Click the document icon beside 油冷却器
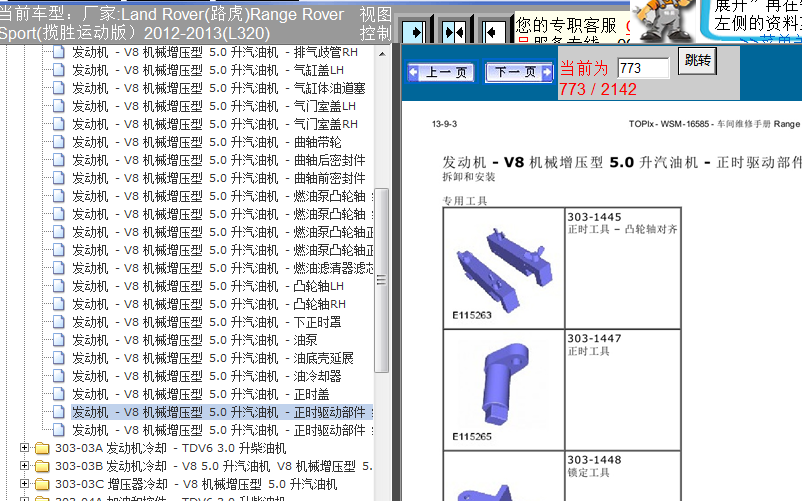 pyautogui.click(x=59, y=376)
